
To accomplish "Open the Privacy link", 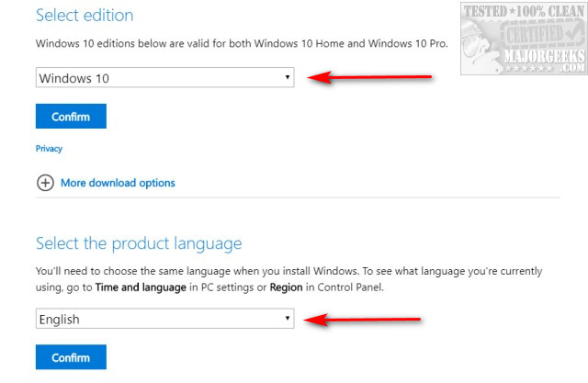I will [x=49, y=148].
